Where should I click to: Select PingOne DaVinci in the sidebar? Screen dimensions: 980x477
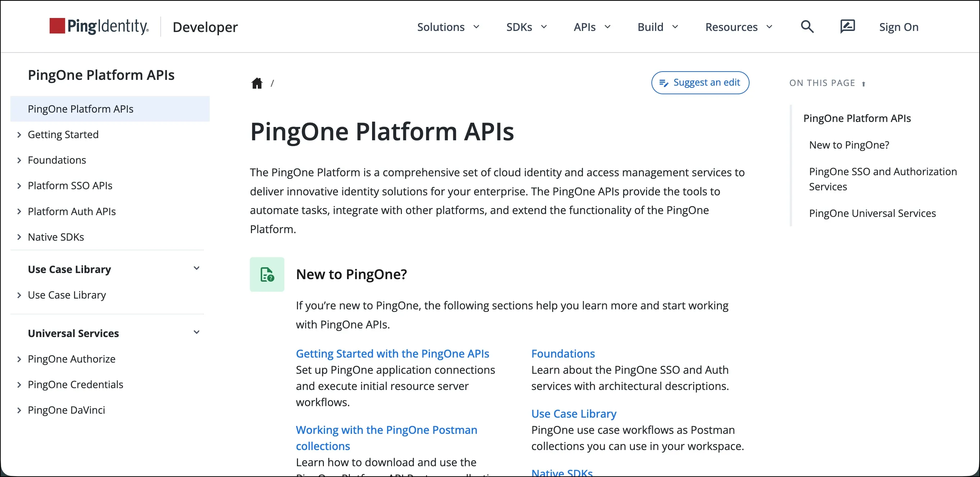click(66, 410)
